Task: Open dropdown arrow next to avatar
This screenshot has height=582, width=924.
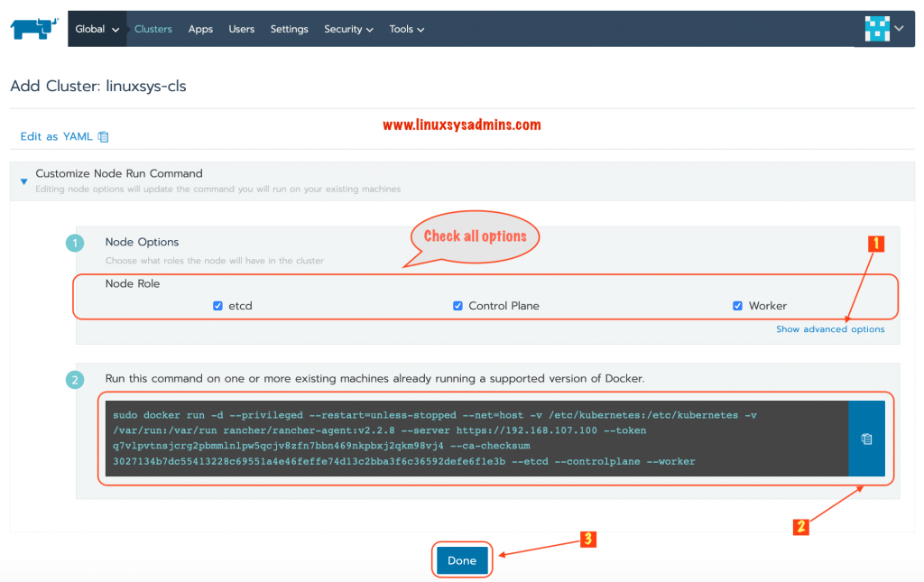Action: (899, 28)
